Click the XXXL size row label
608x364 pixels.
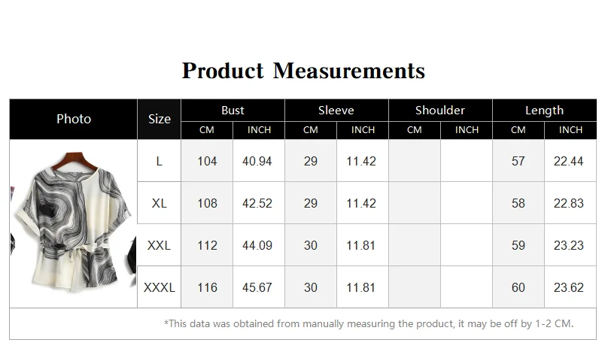(160, 287)
